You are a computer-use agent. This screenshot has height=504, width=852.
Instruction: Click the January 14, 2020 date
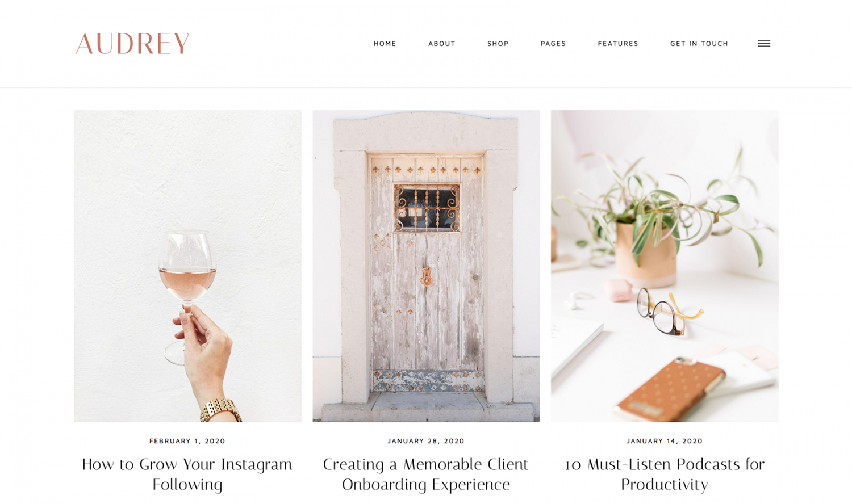point(665,441)
